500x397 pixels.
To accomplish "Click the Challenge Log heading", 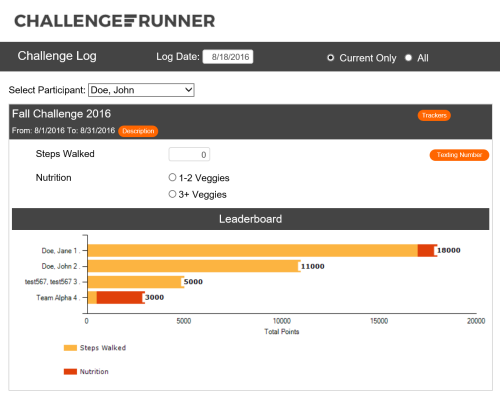I will (57, 56).
